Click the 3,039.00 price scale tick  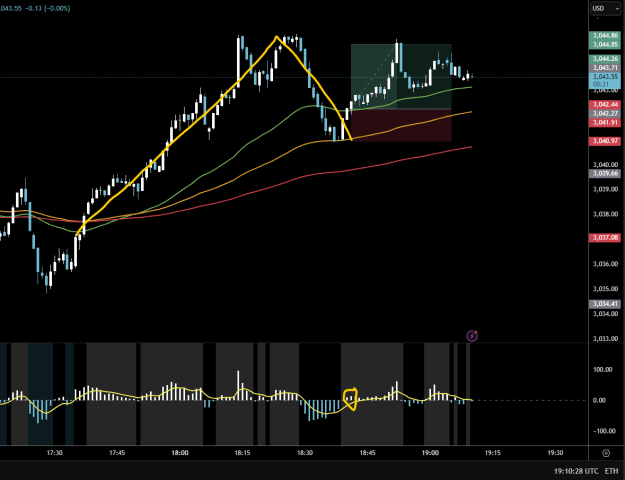coord(605,189)
